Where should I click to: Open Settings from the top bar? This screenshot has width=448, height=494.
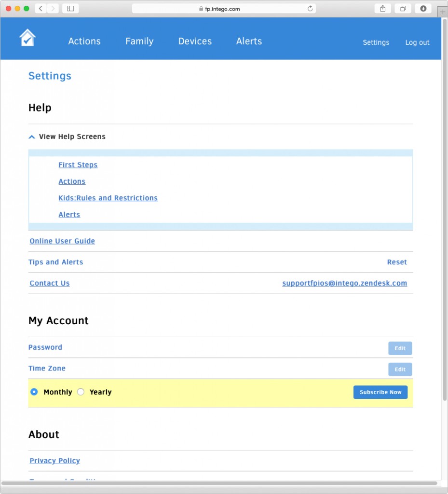click(x=376, y=42)
